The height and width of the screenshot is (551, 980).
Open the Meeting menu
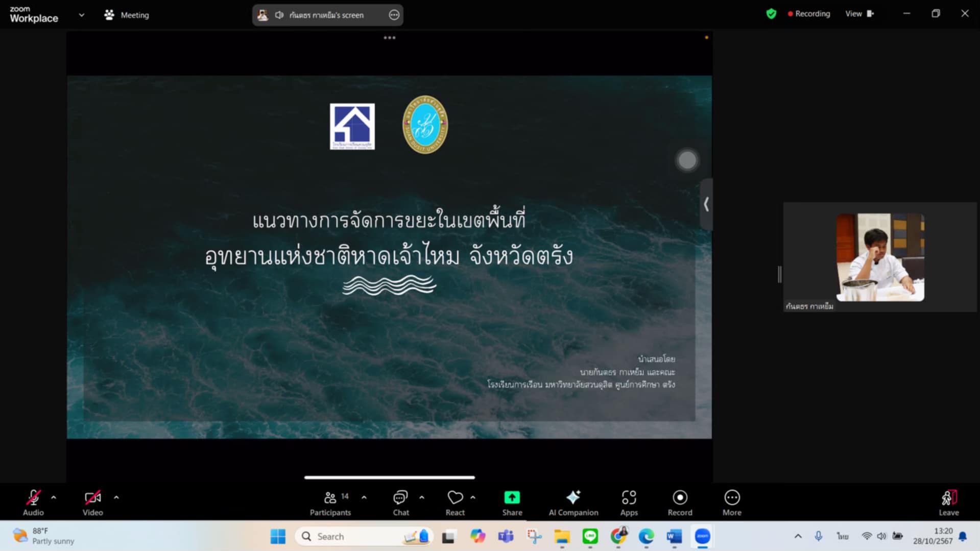[126, 15]
